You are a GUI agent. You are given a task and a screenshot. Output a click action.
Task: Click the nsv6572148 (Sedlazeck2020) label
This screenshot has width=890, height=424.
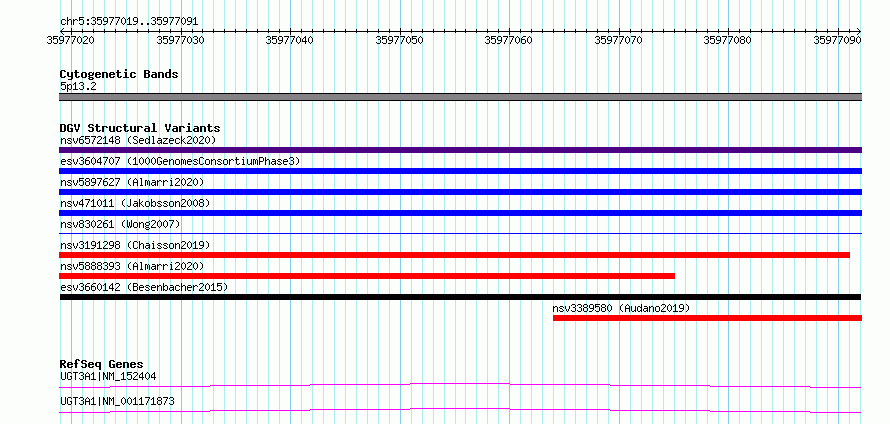point(138,140)
